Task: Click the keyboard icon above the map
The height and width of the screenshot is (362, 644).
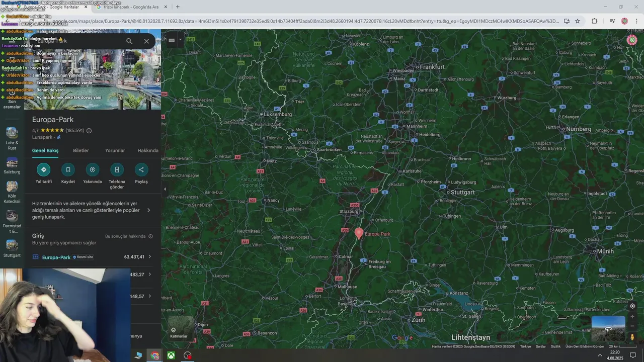Action: (172, 40)
